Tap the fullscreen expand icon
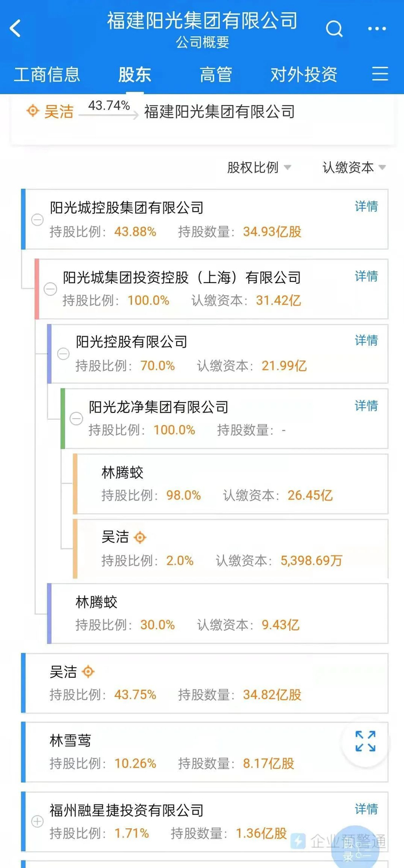The width and height of the screenshot is (404, 868). 365,741
